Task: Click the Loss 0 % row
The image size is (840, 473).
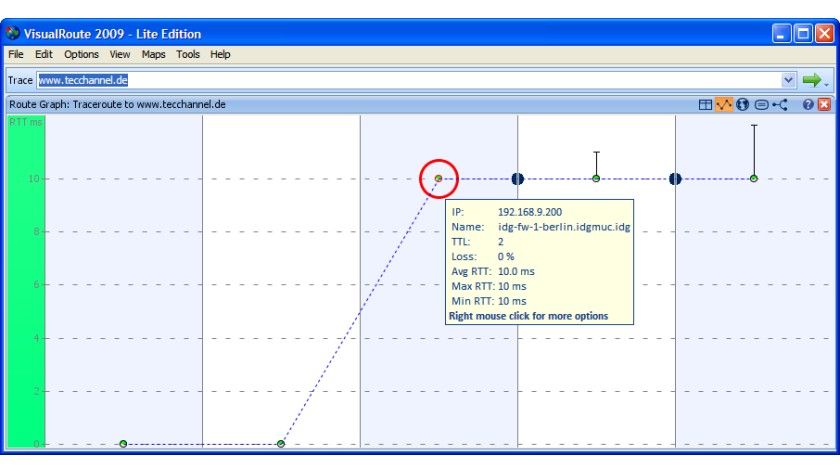Action: pyautogui.click(x=483, y=257)
